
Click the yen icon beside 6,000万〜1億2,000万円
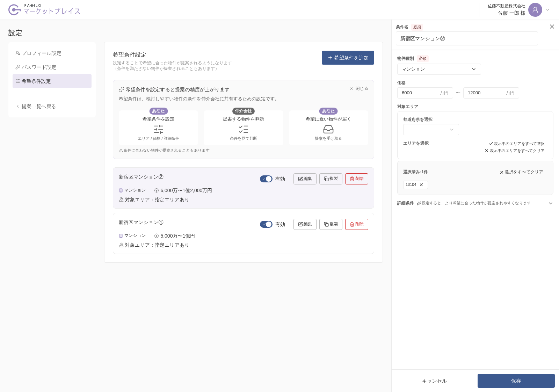pyautogui.click(x=157, y=190)
